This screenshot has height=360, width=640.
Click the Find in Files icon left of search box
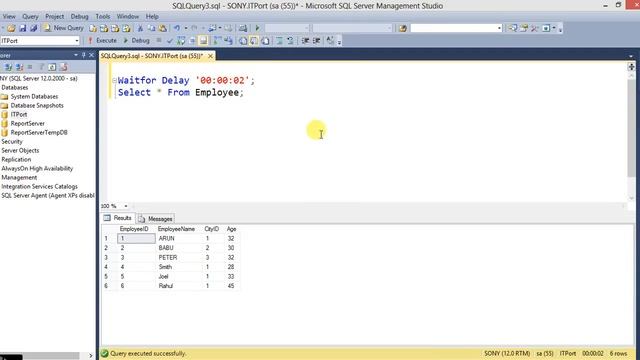point(403,28)
